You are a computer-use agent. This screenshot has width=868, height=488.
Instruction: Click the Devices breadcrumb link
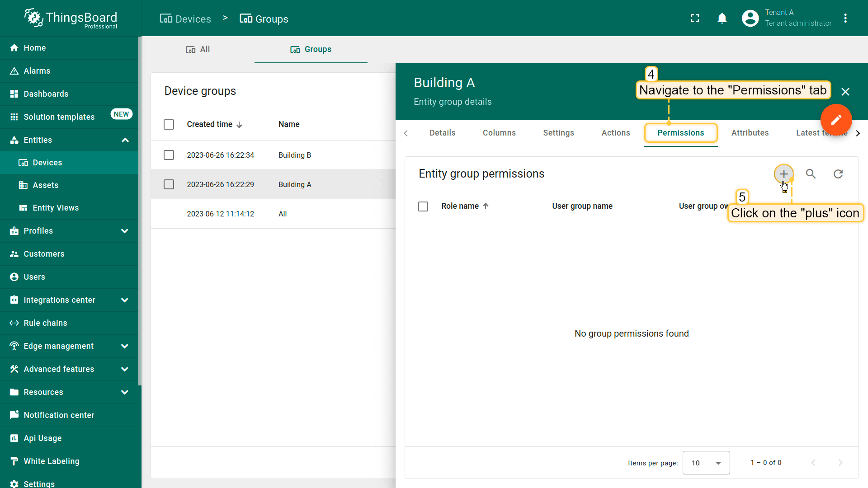[185, 19]
